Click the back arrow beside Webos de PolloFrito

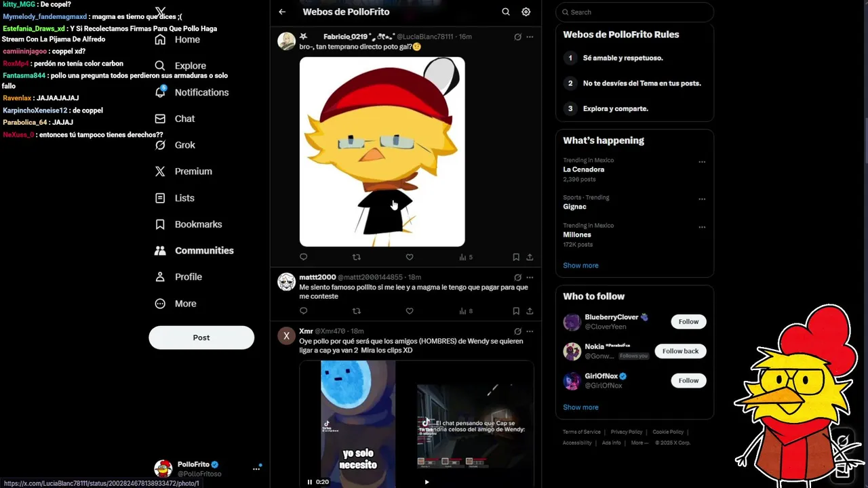282,12
